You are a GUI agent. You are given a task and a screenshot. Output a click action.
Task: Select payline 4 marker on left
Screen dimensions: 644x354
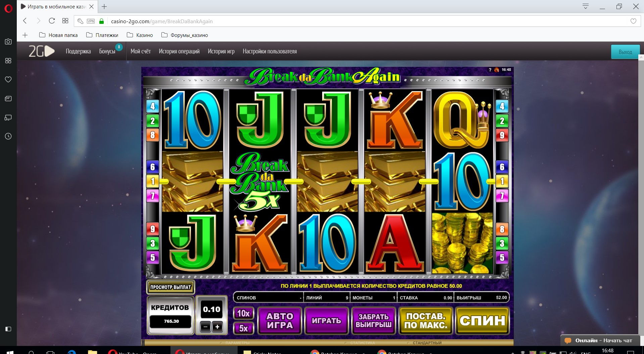(x=152, y=106)
